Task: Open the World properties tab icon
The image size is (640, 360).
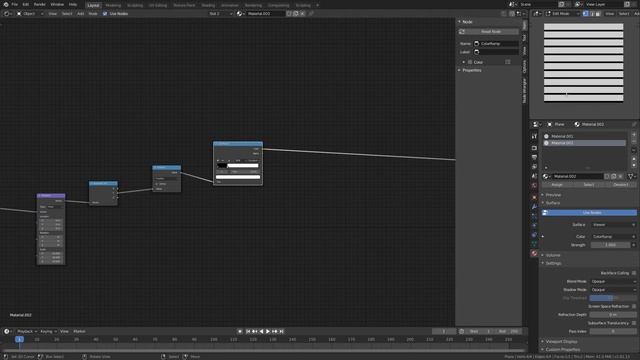Action: click(x=534, y=186)
